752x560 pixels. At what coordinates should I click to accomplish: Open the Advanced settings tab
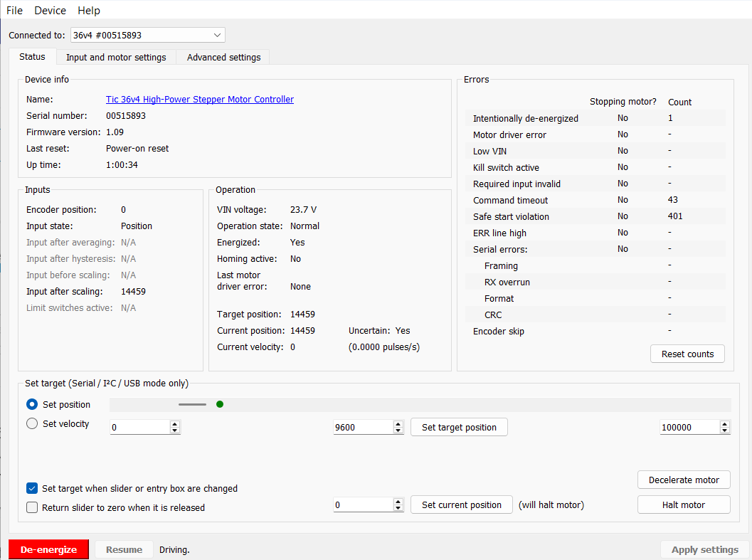click(223, 57)
